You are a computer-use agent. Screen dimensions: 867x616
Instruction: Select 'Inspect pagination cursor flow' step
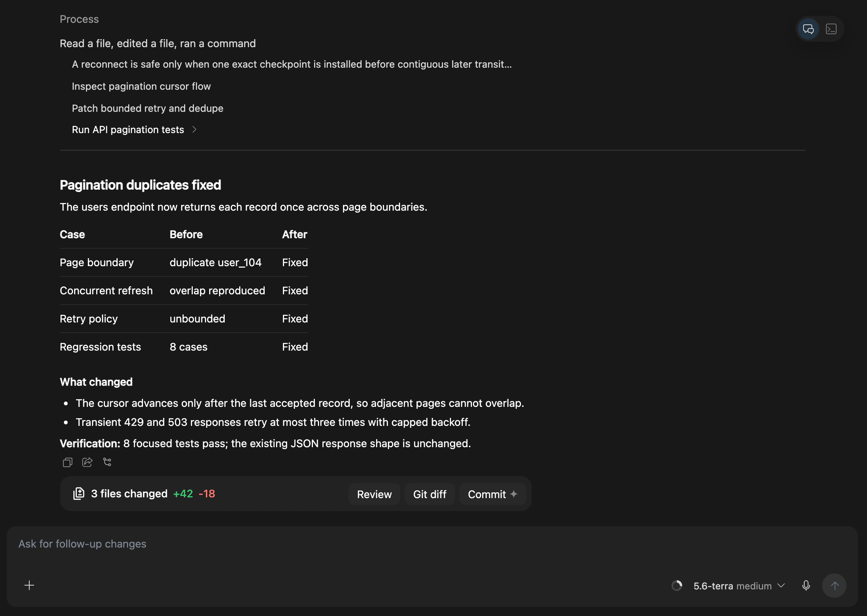tap(141, 86)
